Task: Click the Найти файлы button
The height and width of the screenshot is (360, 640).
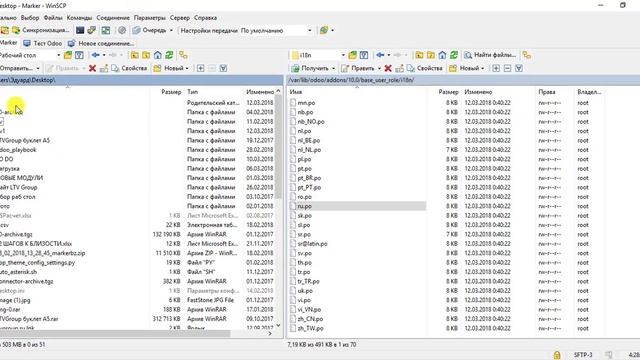Action: coord(490,55)
